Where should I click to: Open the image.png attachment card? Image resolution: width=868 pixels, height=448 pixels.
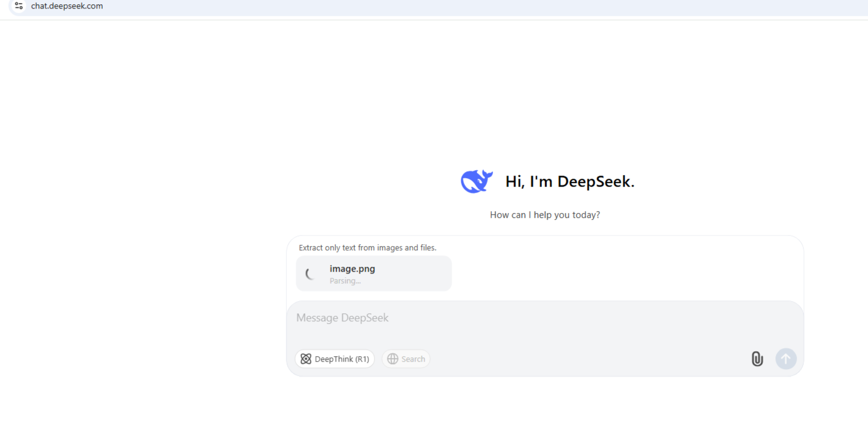click(x=374, y=274)
